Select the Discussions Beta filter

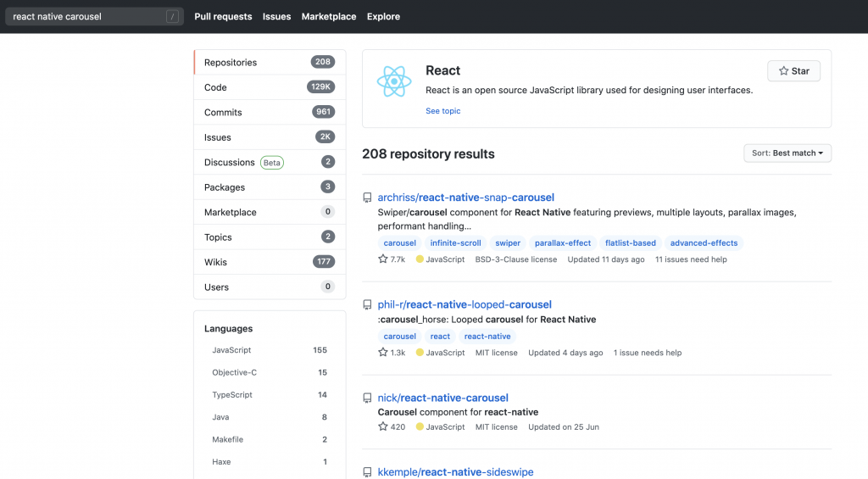[x=270, y=162]
